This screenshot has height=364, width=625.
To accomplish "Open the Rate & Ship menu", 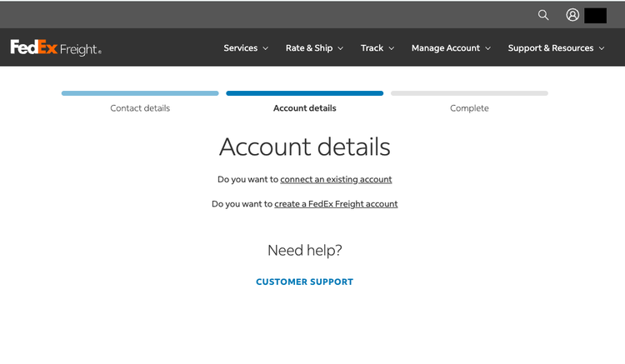I will (314, 48).
